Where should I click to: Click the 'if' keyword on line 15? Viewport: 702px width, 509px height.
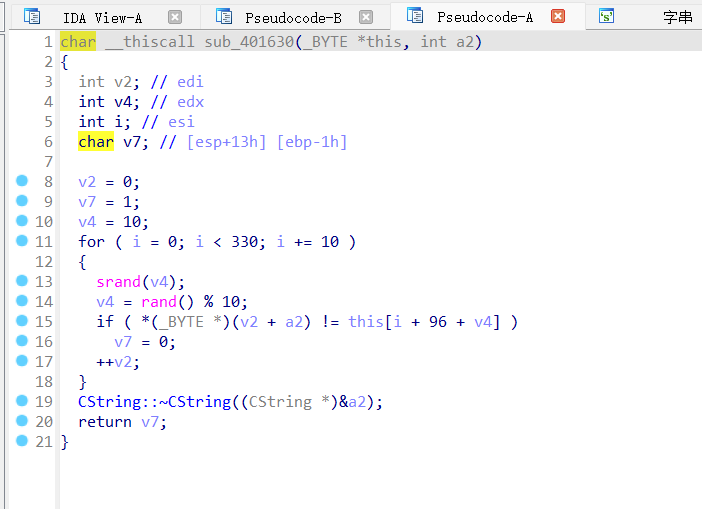coord(105,322)
